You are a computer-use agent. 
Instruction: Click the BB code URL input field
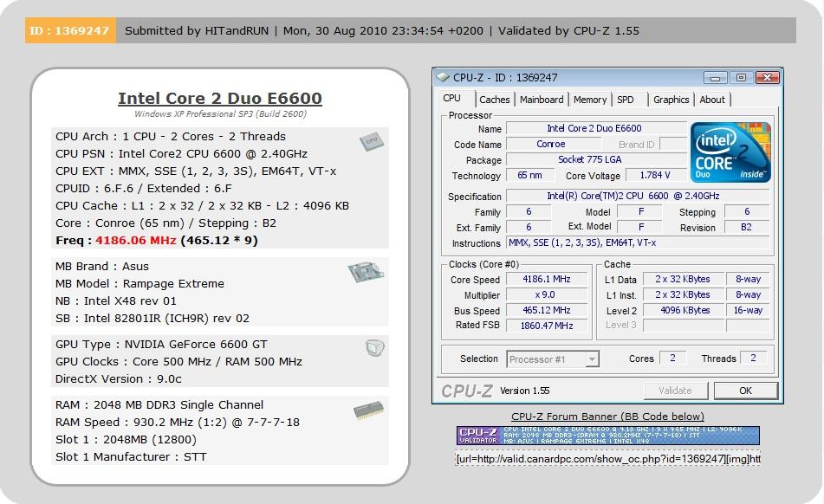pos(608,459)
